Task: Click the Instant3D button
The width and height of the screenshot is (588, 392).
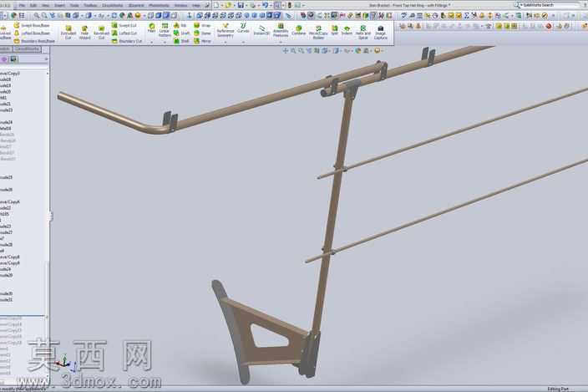Action: [x=261, y=30]
